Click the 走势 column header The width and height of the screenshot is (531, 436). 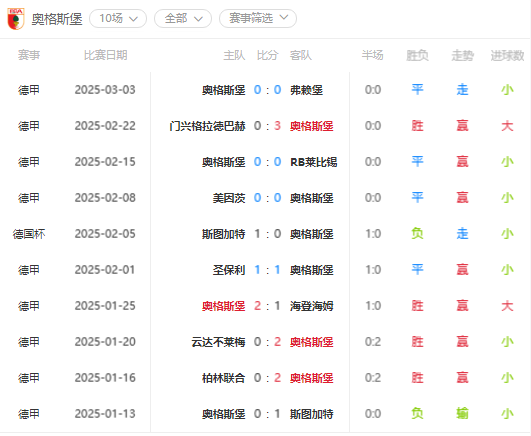462,55
